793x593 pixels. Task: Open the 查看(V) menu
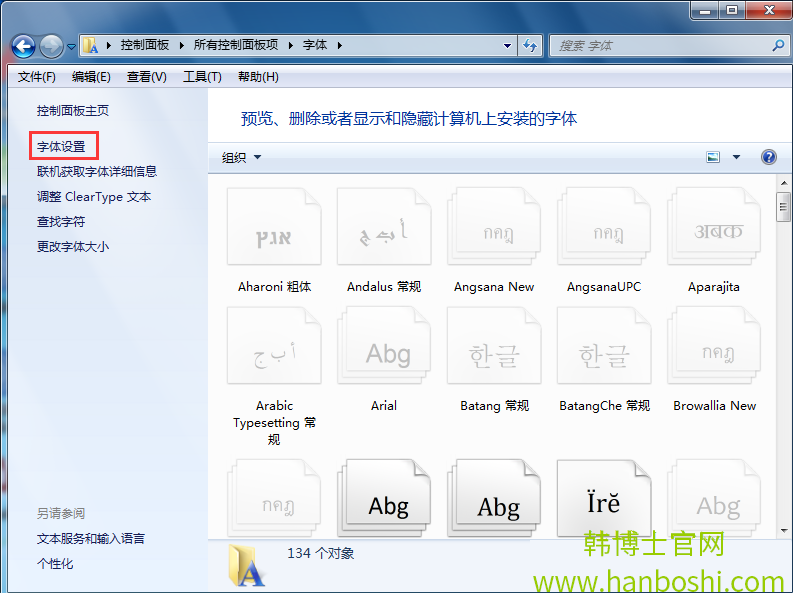point(146,77)
